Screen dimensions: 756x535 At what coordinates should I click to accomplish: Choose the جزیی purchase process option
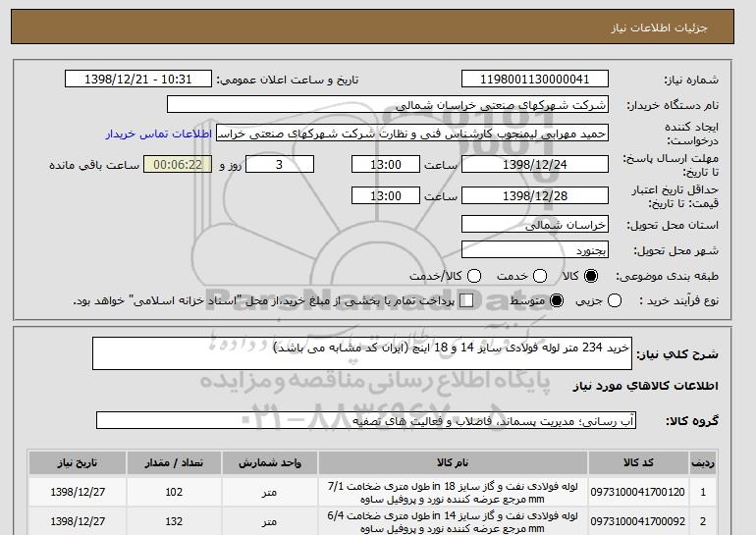[x=615, y=300]
